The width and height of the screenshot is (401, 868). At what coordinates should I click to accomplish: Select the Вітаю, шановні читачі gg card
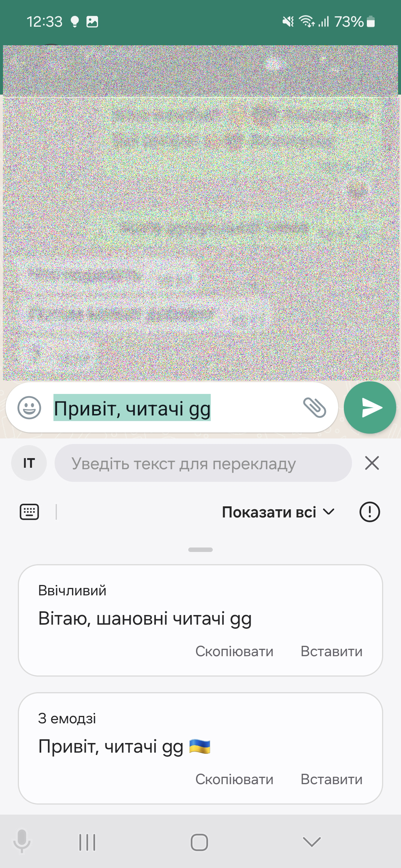click(x=200, y=620)
